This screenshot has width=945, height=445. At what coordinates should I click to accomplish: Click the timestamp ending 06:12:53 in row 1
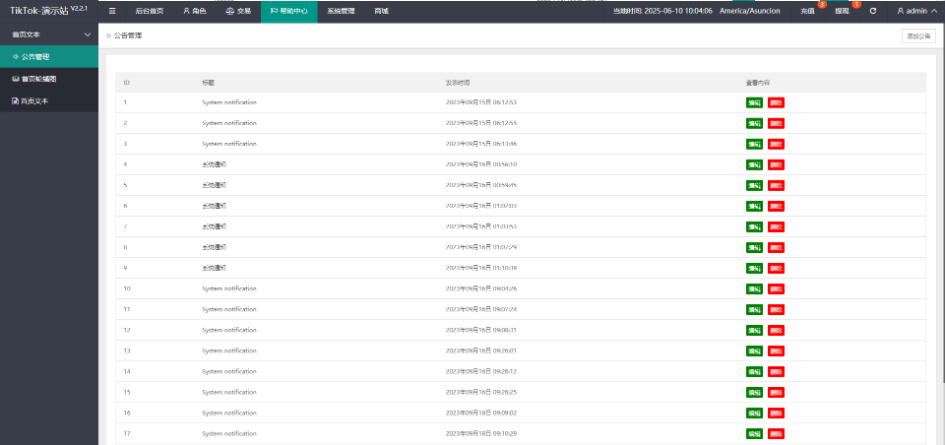[481, 103]
